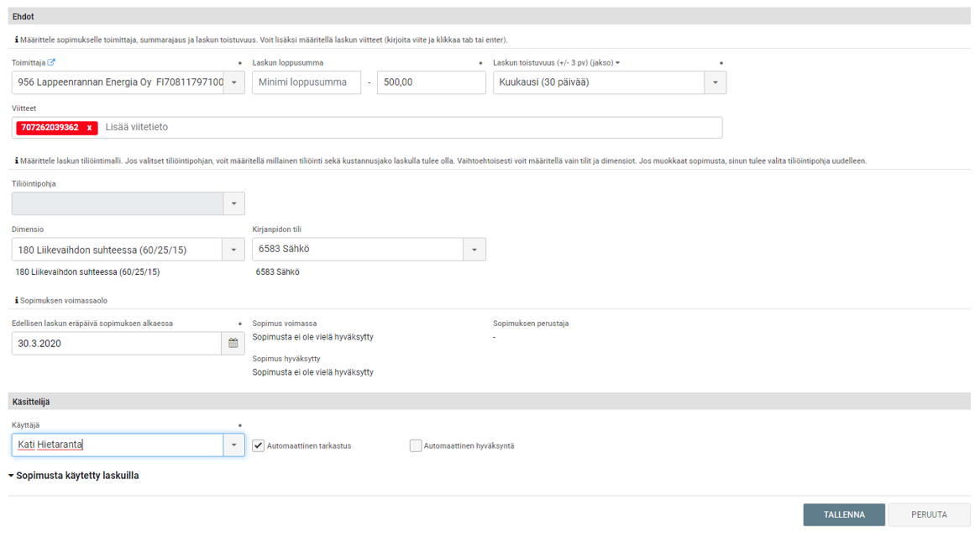The width and height of the screenshot is (980, 537).
Task: Open the Kuukausi (30 päivää) recurrence dropdown
Action: (x=715, y=82)
